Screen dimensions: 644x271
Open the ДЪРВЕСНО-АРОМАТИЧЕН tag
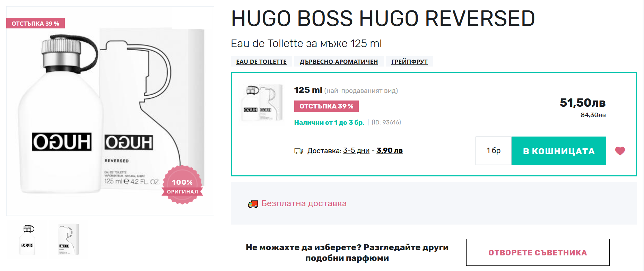339,61
